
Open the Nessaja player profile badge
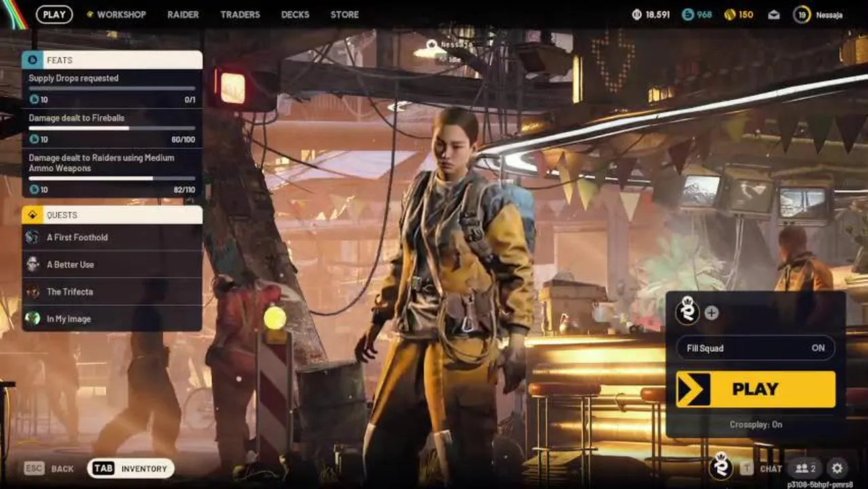point(818,14)
